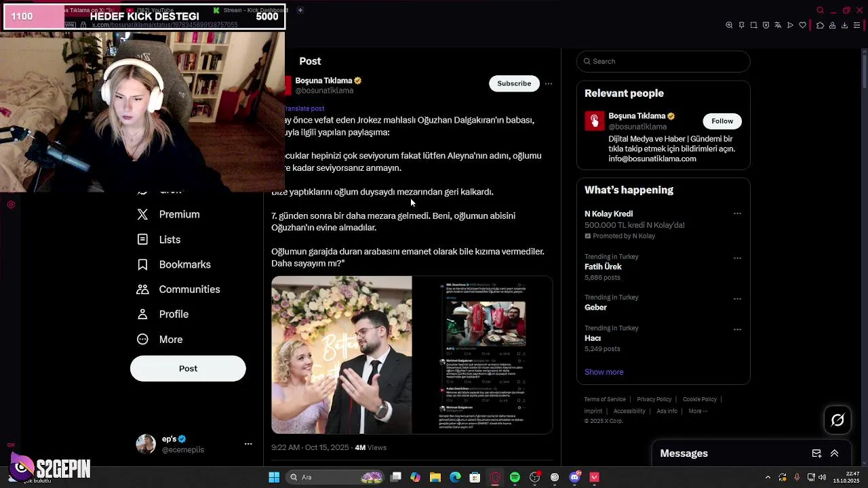
Task: Open a new browser tab with plus
Action: click(x=300, y=10)
